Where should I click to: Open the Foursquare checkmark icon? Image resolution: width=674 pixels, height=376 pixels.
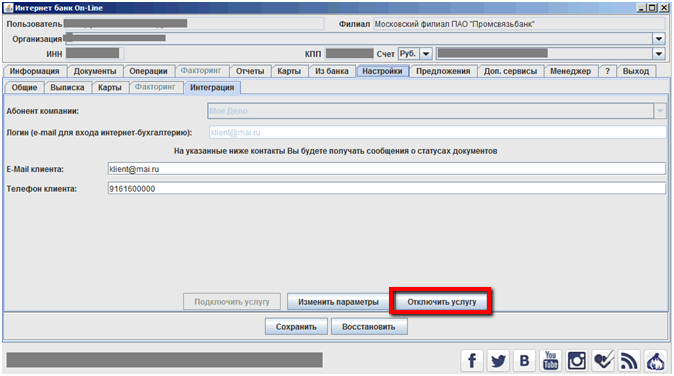(603, 361)
